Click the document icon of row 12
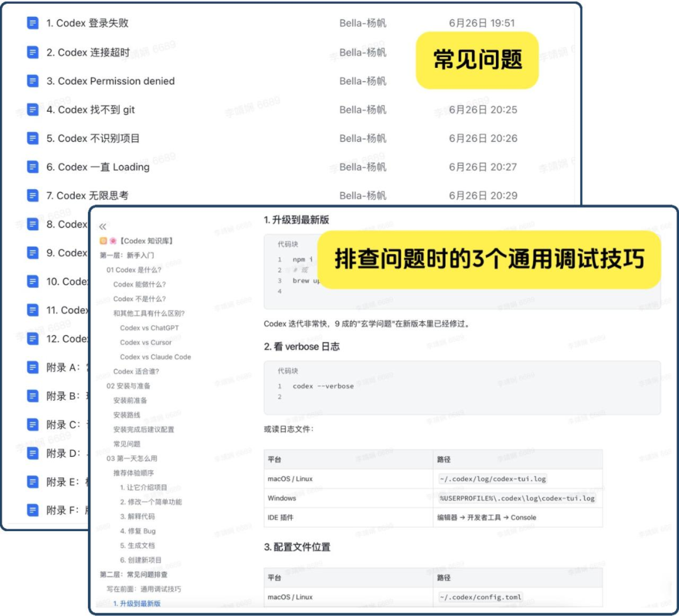 pyautogui.click(x=33, y=339)
